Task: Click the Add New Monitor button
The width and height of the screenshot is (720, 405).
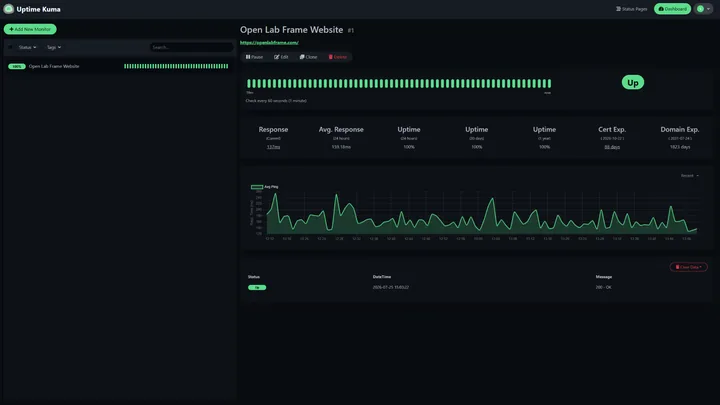Action: [x=30, y=29]
